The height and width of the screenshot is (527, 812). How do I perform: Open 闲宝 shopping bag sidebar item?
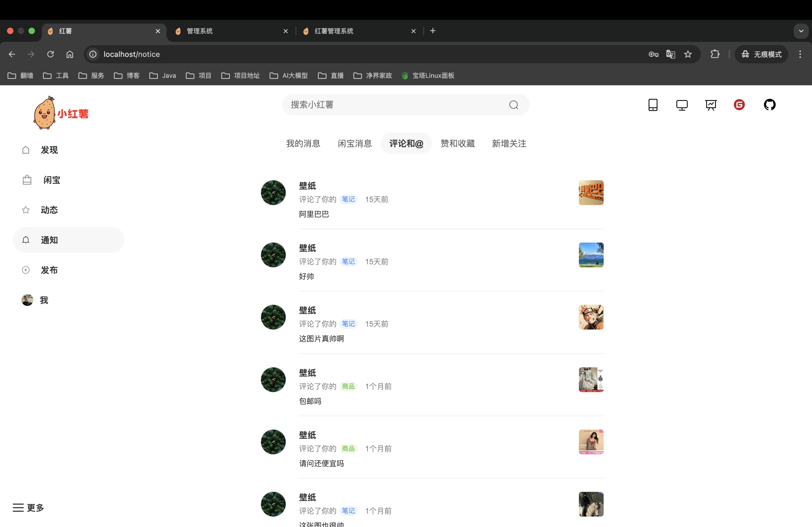coord(51,180)
